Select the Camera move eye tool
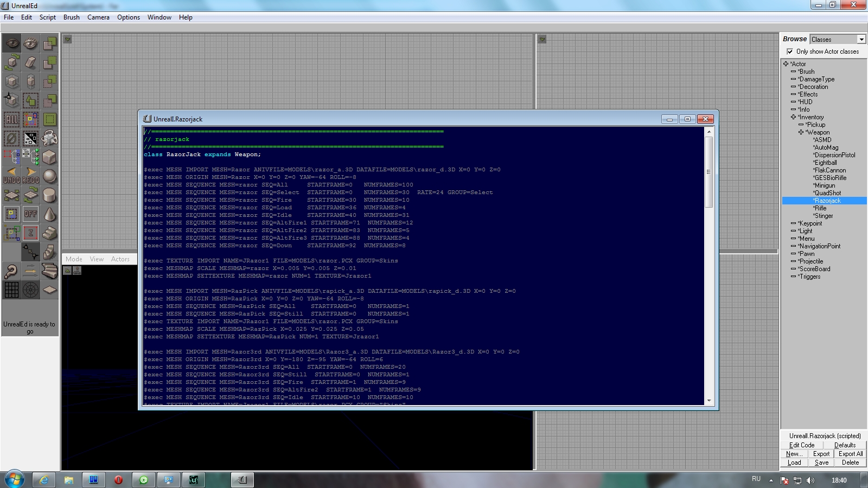This screenshot has width=868, height=488. [x=12, y=43]
